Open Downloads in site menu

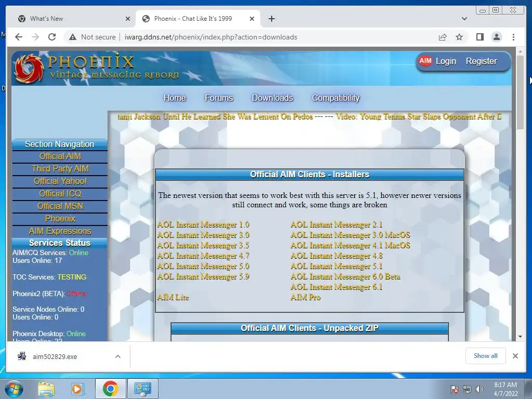point(272,98)
